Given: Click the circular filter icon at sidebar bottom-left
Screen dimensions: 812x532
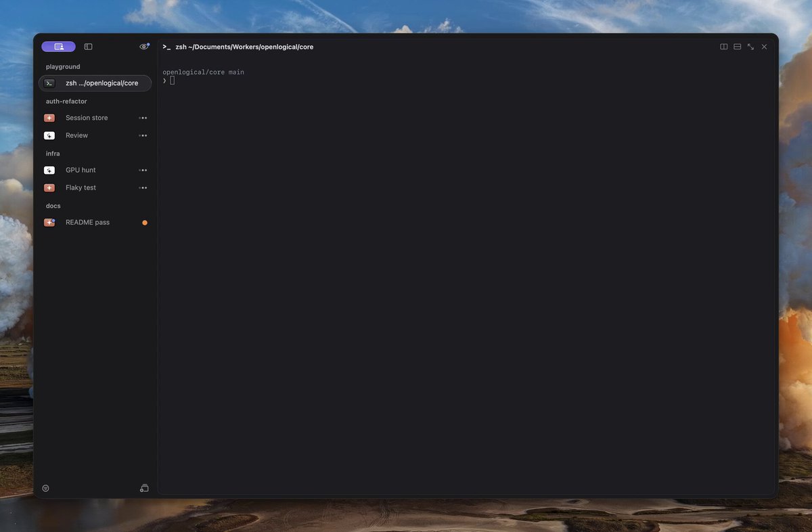Looking at the screenshot, I should click(45, 488).
